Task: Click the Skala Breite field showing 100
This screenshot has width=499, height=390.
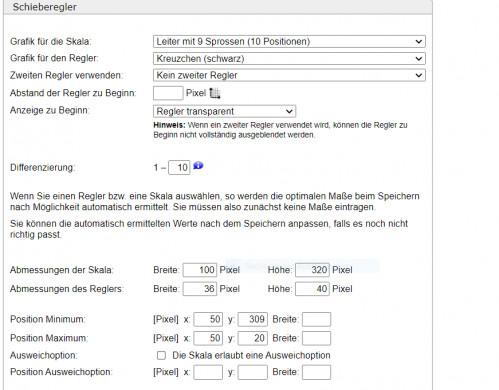Action: point(200,270)
